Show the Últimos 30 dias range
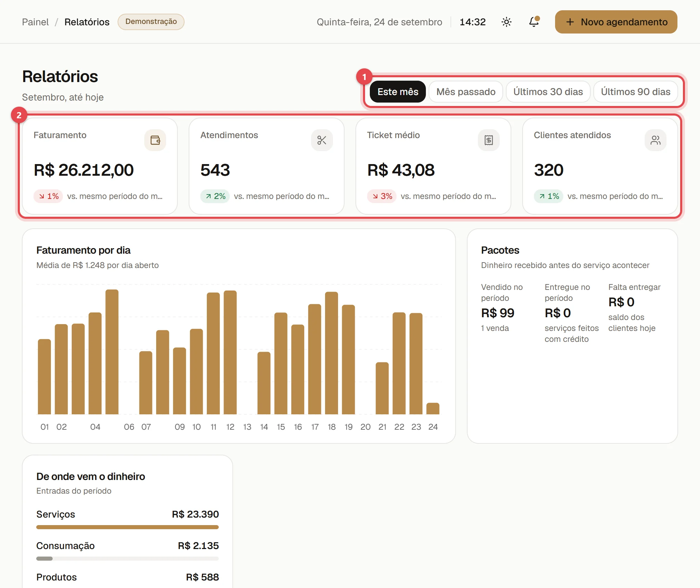This screenshot has height=588, width=700. click(x=548, y=92)
